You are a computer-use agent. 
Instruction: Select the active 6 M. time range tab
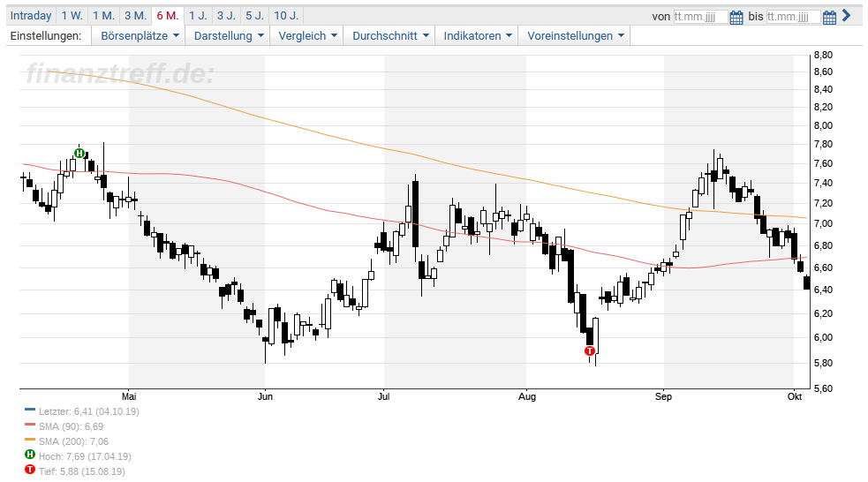pyautogui.click(x=168, y=16)
